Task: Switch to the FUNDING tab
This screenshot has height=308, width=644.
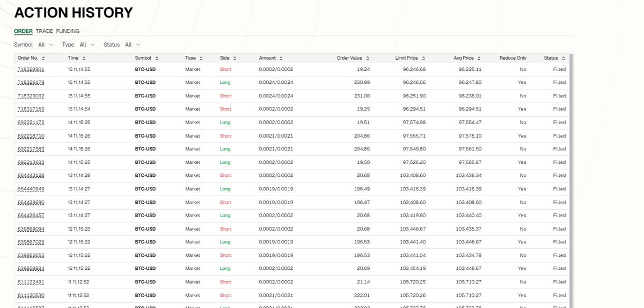Action: click(x=68, y=31)
